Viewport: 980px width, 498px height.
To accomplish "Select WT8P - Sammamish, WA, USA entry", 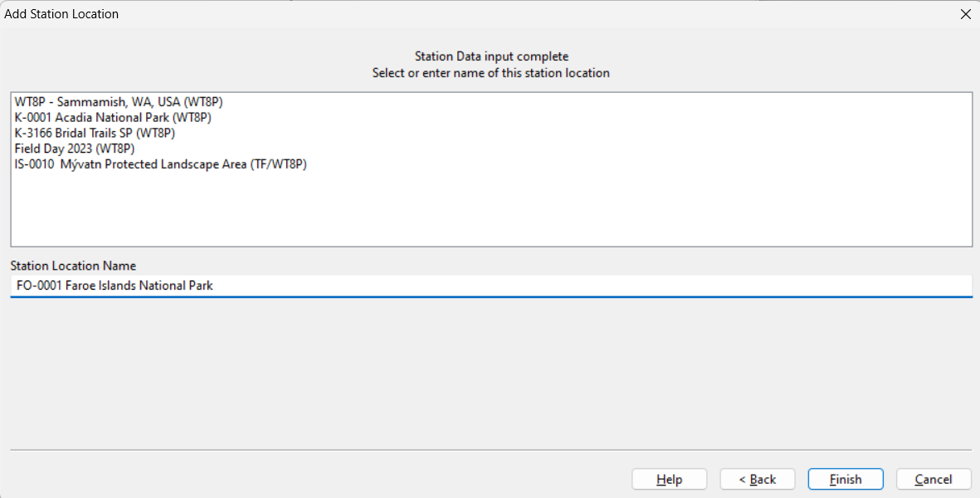I will [x=119, y=102].
